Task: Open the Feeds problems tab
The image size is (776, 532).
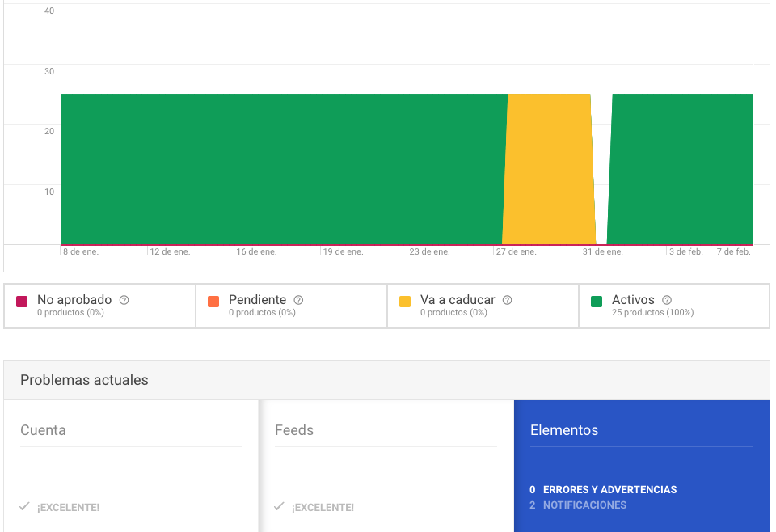Action: click(386, 467)
